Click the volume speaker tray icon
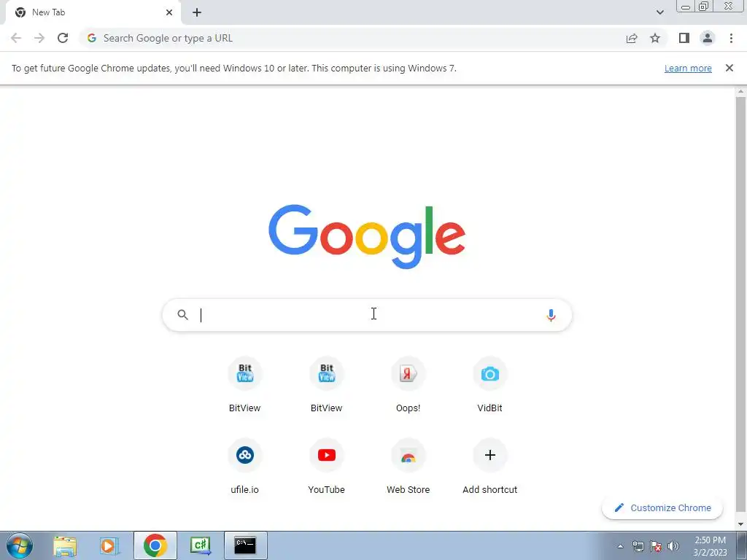This screenshot has width=747, height=560. pos(673,546)
